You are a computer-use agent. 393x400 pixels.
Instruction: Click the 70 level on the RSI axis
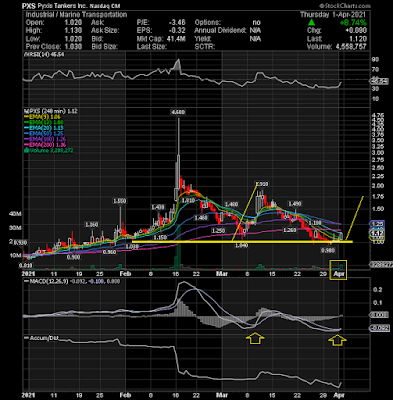(376, 70)
